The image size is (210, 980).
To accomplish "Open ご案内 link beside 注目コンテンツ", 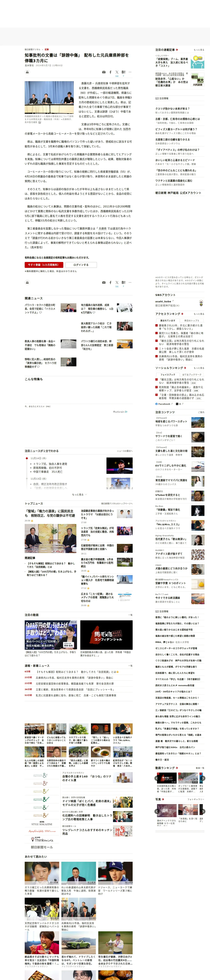I will pos(201,412).
